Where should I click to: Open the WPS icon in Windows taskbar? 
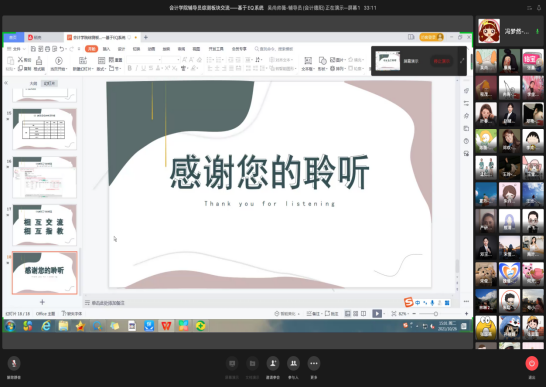(x=166, y=326)
